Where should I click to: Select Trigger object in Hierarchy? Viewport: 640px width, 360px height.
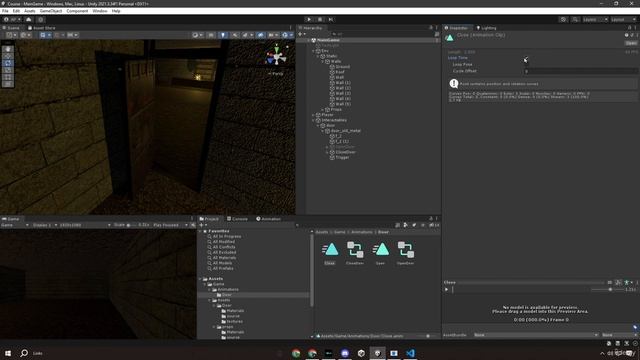[x=342, y=158]
